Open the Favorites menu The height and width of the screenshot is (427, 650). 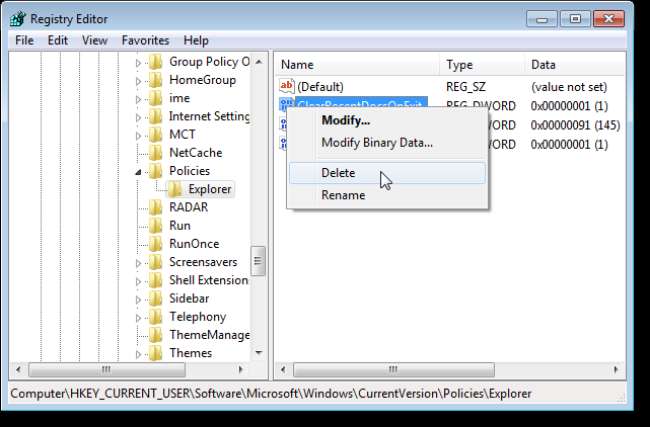click(145, 41)
